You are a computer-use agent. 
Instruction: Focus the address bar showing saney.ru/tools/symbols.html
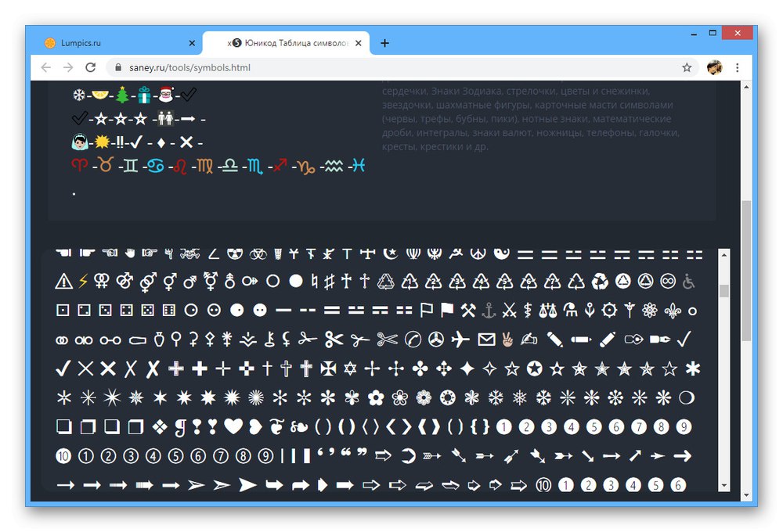395,67
